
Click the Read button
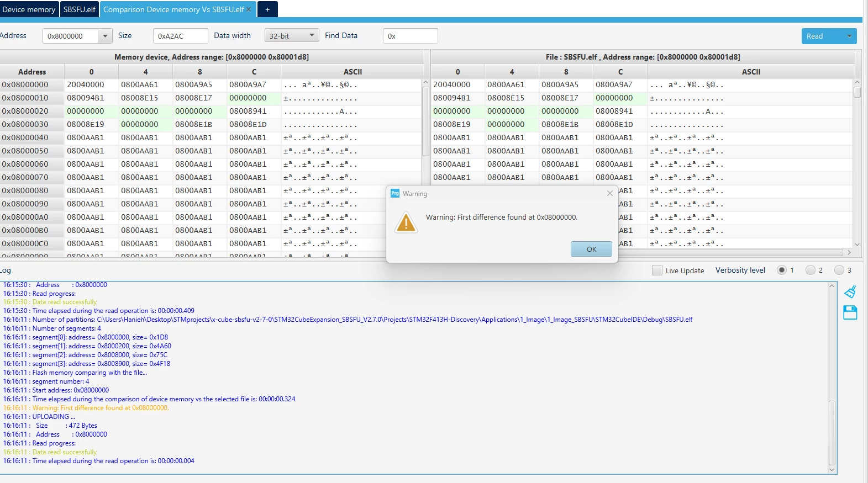[x=822, y=36]
